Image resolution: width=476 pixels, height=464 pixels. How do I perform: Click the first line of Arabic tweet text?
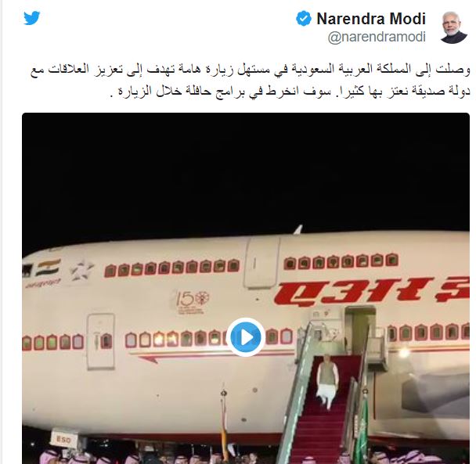tap(251, 70)
